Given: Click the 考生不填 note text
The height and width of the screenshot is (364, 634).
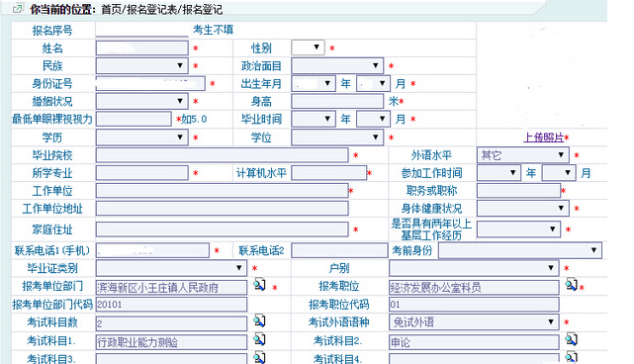Looking at the screenshot, I should 213,30.
